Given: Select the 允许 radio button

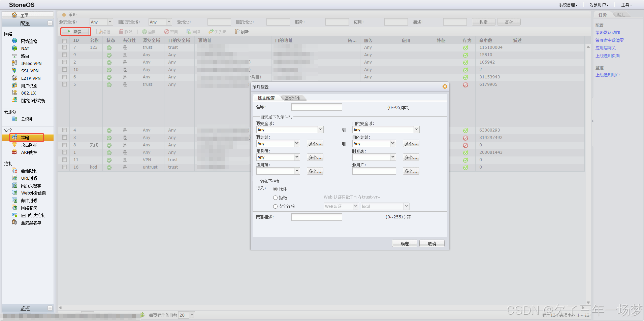Looking at the screenshot, I should pos(275,189).
